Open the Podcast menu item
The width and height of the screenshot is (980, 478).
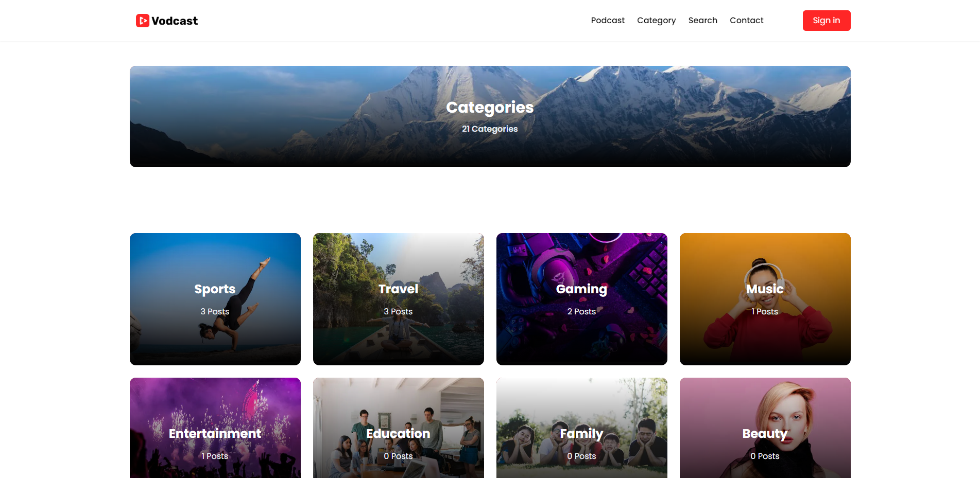(608, 21)
